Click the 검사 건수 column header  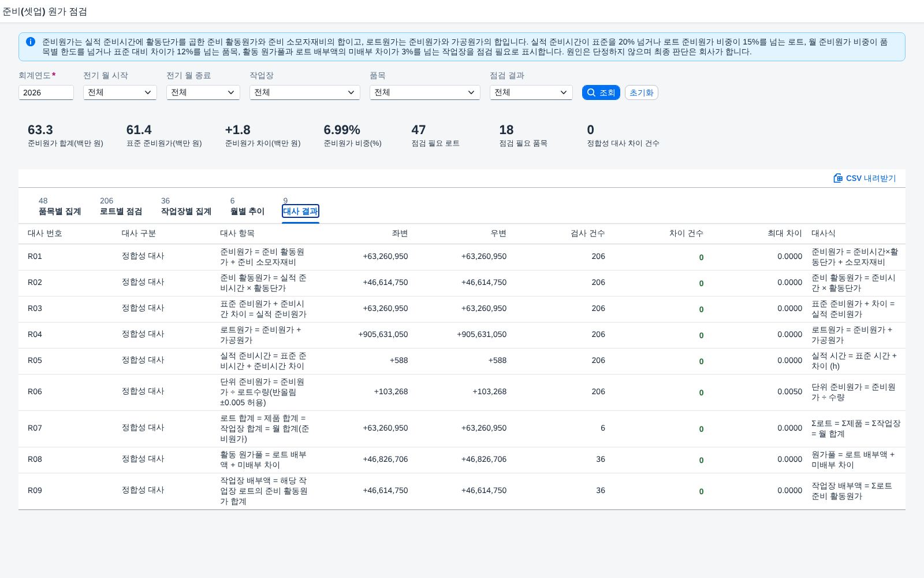tap(588, 234)
